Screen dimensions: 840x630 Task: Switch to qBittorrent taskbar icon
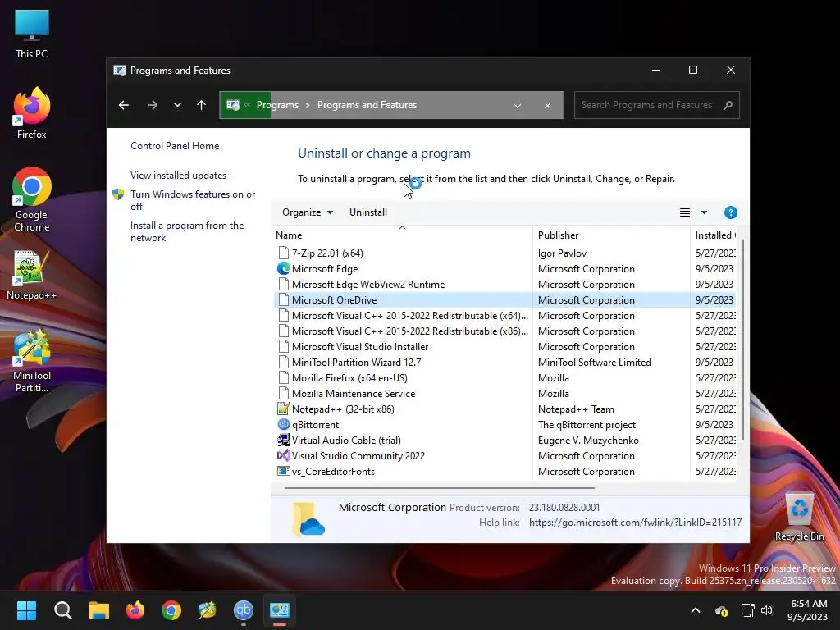point(243,610)
